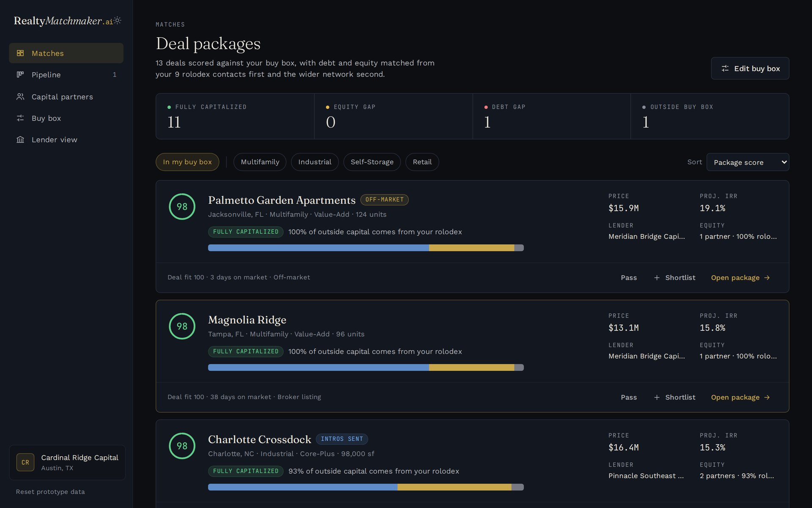
Task: Navigate to Buy box page
Action: (66, 118)
